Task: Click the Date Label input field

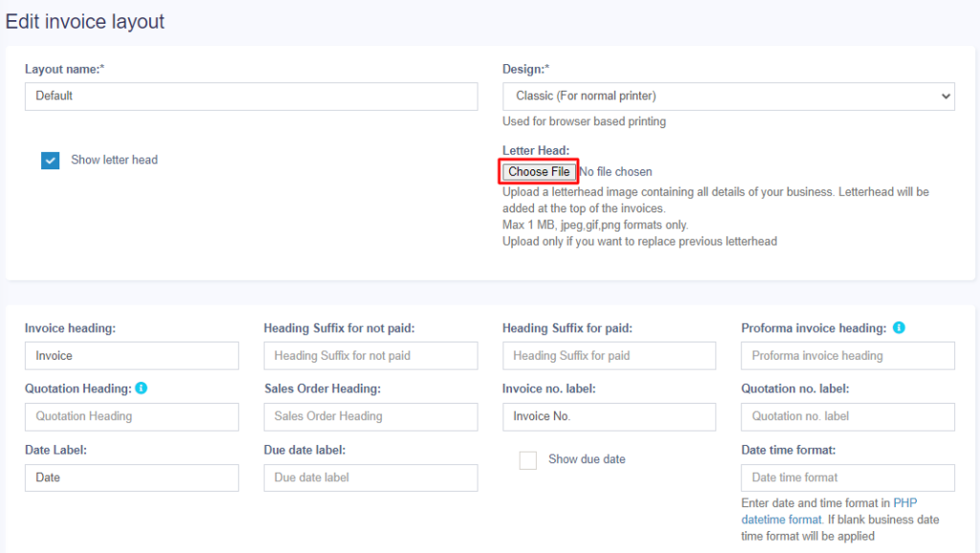Action: 131,478
